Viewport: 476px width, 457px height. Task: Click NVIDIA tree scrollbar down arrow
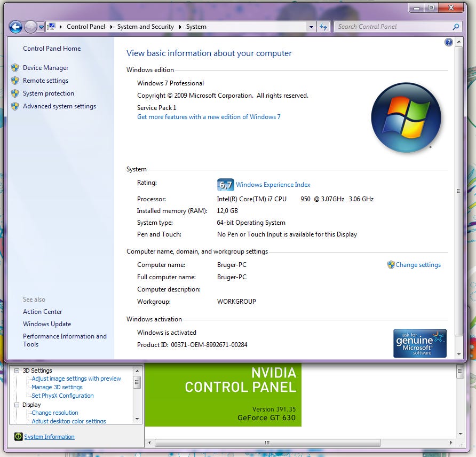click(137, 419)
